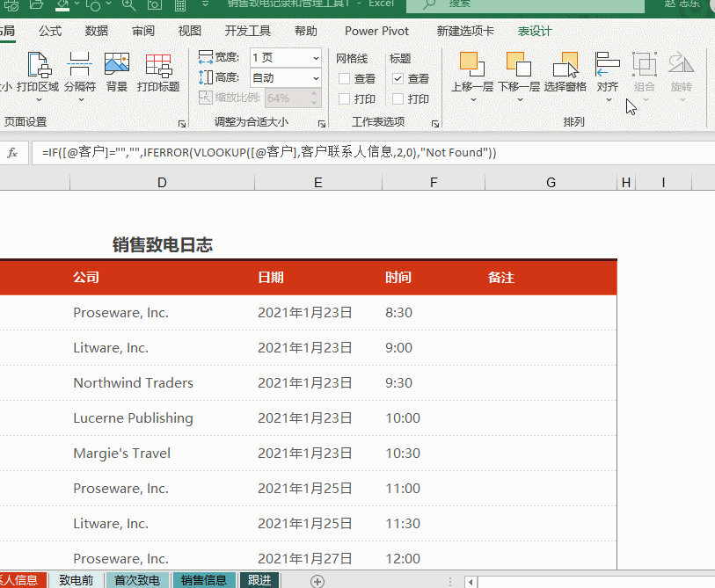The height and width of the screenshot is (588, 715).
Task: Select column D header
Action: tap(162, 182)
